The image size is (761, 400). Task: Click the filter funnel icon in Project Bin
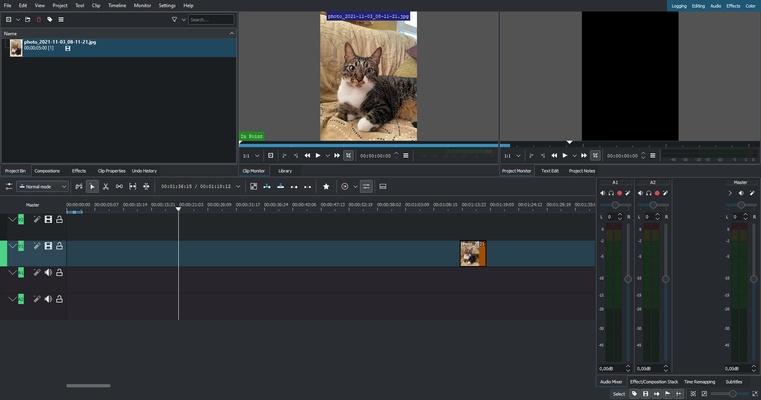[174, 19]
